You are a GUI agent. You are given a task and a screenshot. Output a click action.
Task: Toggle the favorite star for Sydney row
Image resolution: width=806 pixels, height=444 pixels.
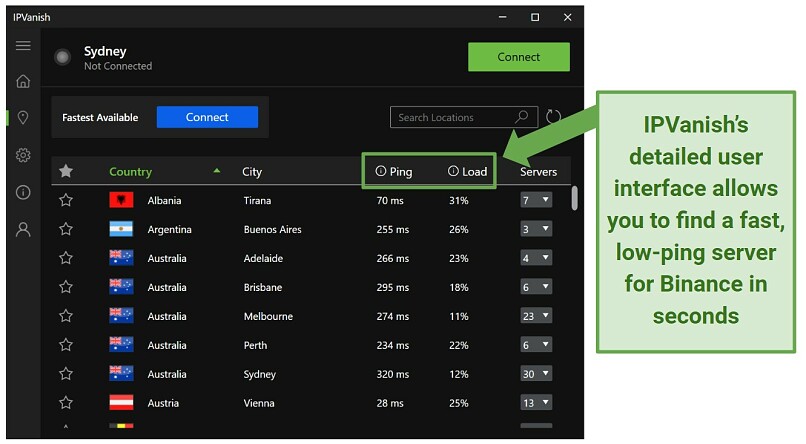pyautogui.click(x=66, y=374)
